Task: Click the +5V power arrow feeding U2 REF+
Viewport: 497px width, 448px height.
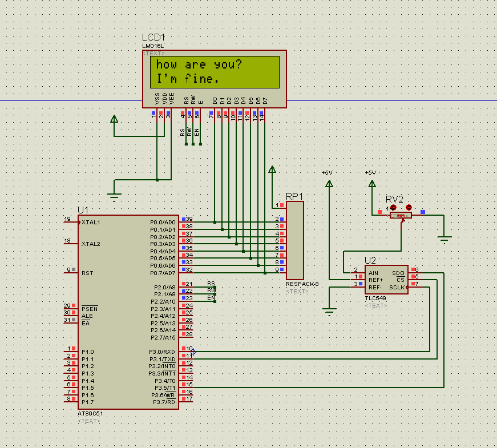Action: [329, 184]
